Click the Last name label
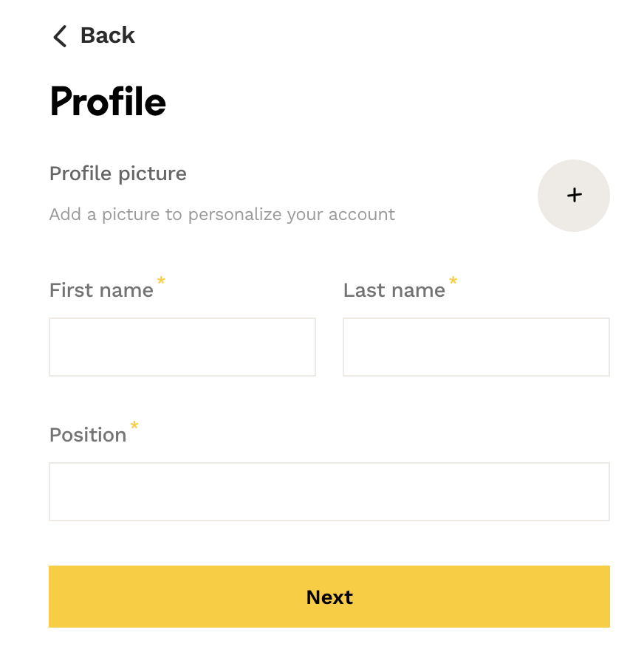Viewport: 644px width, 666px height. tap(394, 290)
